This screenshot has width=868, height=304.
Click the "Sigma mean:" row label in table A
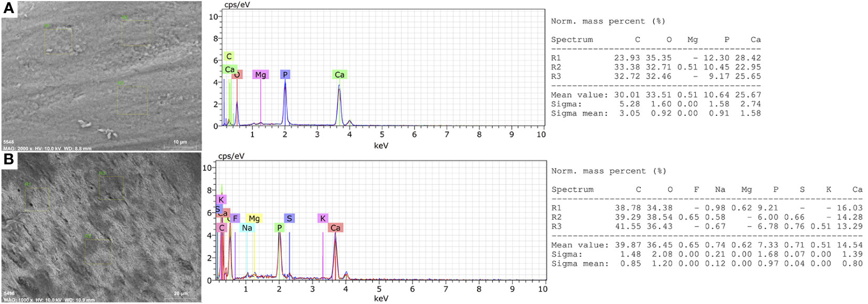point(579,113)
